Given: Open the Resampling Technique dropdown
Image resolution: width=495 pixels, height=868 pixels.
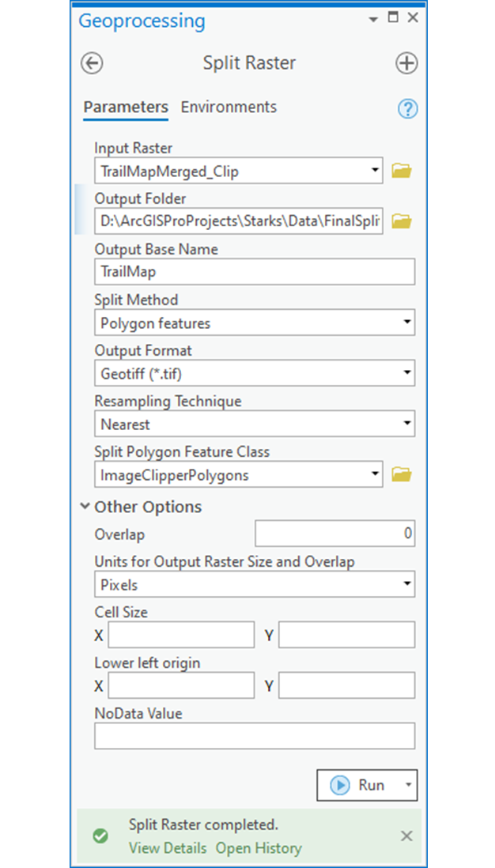Looking at the screenshot, I should click(x=406, y=424).
